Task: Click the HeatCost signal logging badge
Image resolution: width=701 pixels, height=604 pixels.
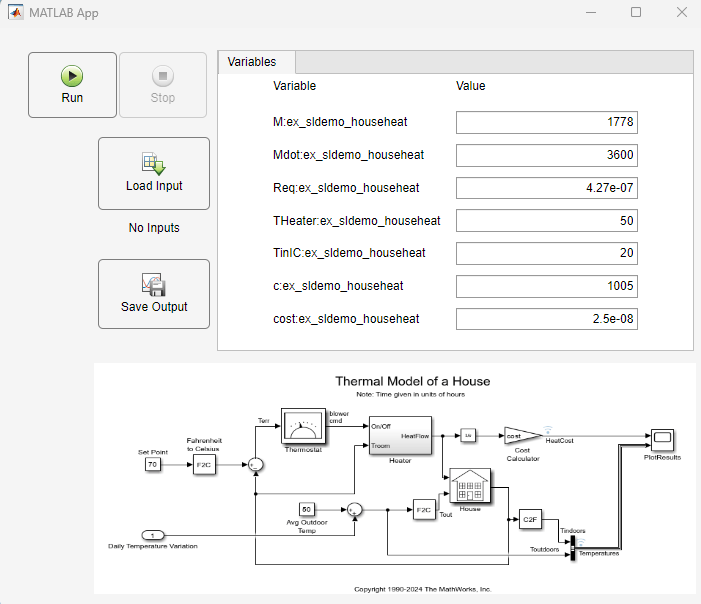Action: pyautogui.click(x=548, y=430)
